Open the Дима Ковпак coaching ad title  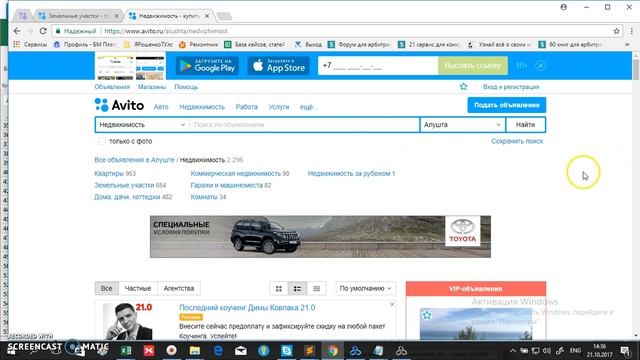pyautogui.click(x=247, y=308)
